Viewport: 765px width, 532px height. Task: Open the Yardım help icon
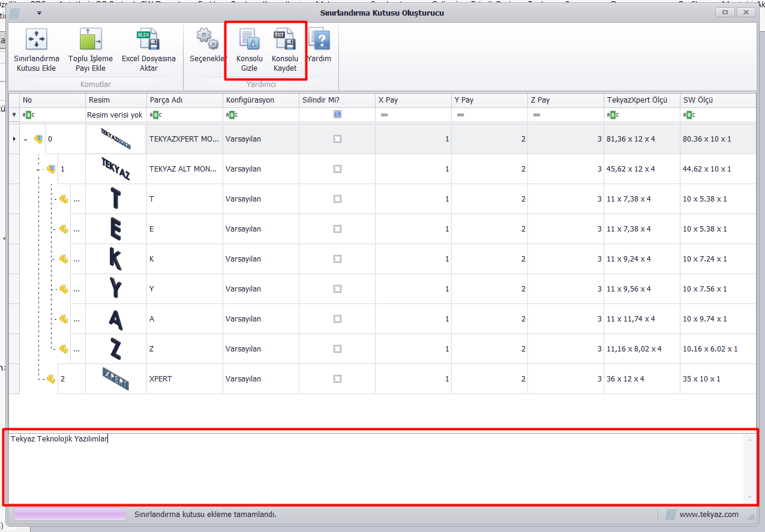pyautogui.click(x=319, y=39)
